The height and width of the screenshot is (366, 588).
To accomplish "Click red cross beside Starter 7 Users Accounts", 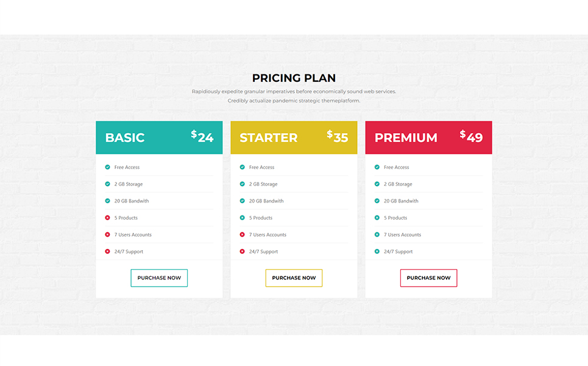I will pyautogui.click(x=243, y=235).
